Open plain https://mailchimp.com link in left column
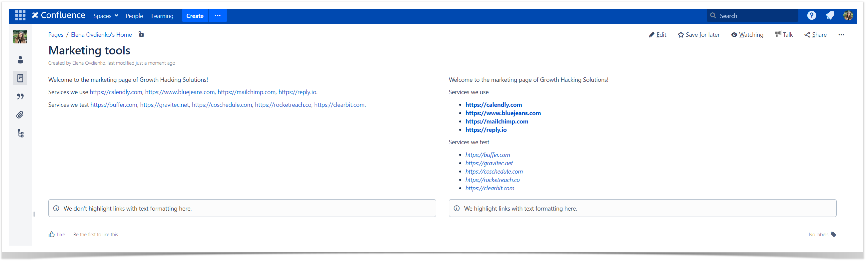Viewport: 868px width, 262px height. point(246,92)
